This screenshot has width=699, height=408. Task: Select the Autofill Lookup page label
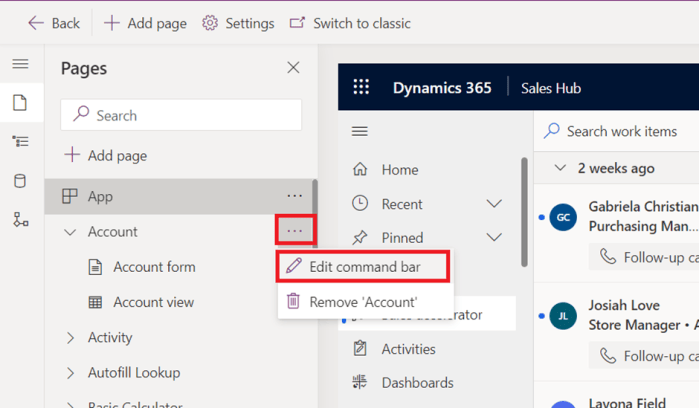[134, 373]
